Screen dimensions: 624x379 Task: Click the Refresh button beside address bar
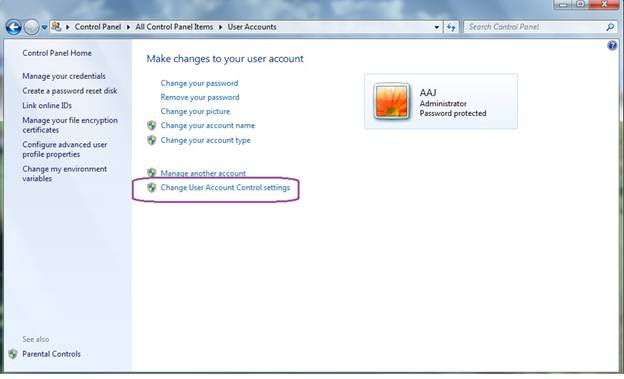451,27
